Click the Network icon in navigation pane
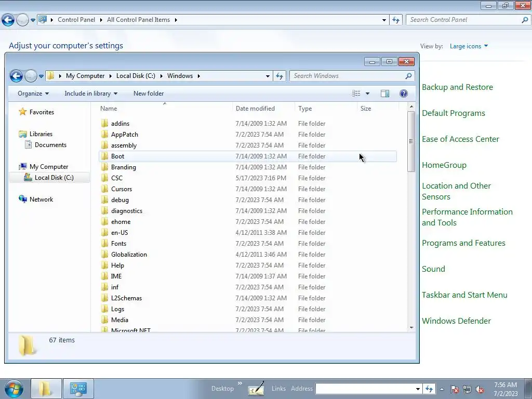Image resolution: width=532 pixels, height=399 pixels. tap(23, 199)
